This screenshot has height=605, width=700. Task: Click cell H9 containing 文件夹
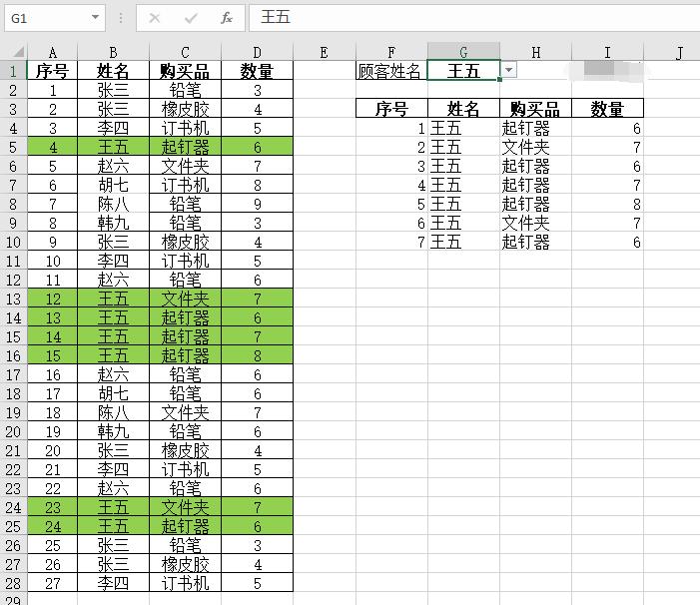(535, 223)
